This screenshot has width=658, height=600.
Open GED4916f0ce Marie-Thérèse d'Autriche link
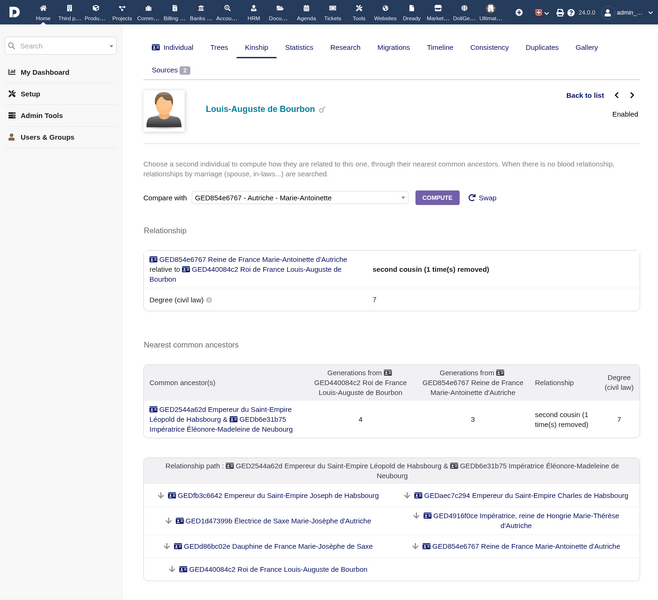click(521, 521)
